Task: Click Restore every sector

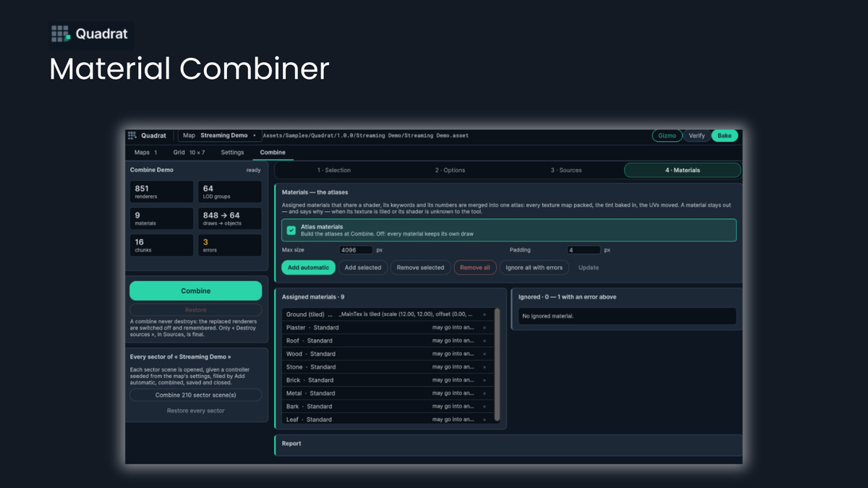Action: 195,411
